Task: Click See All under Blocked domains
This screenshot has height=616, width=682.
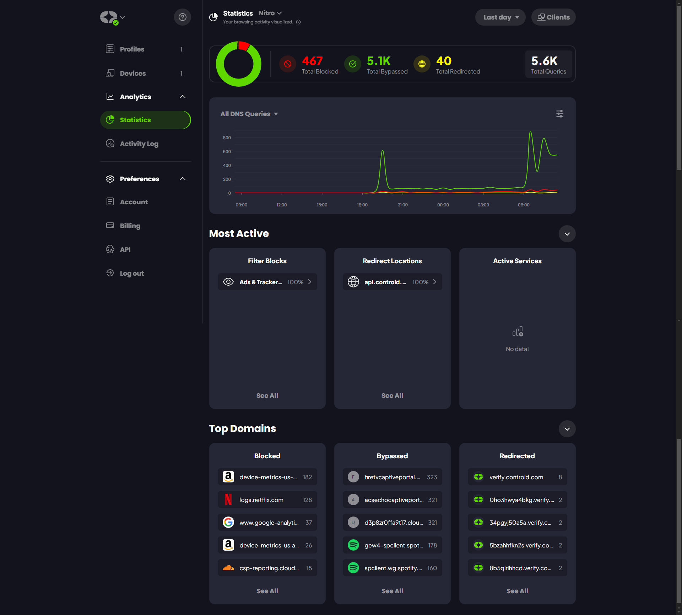Action: (x=267, y=591)
